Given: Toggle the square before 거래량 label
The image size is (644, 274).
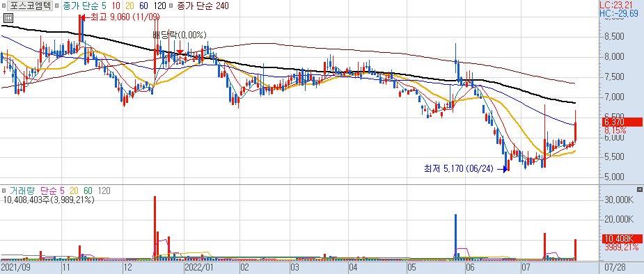Looking at the screenshot, I should point(3,191).
